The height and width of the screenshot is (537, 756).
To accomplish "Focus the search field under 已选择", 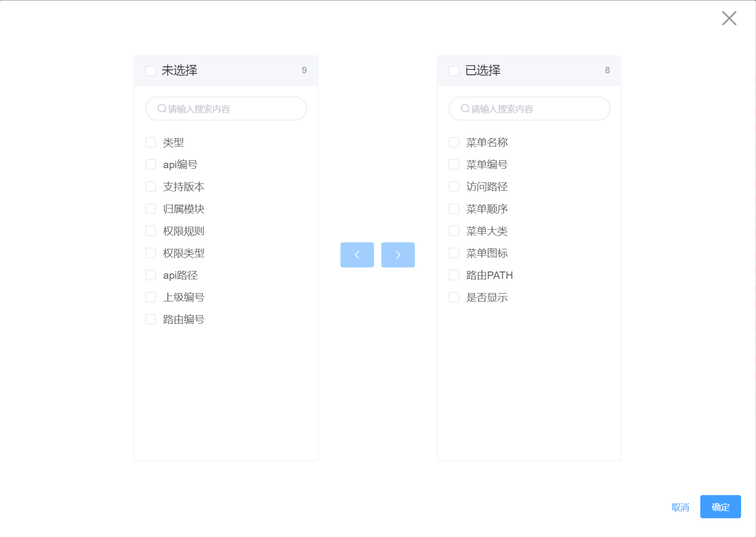I will (536, 109).
